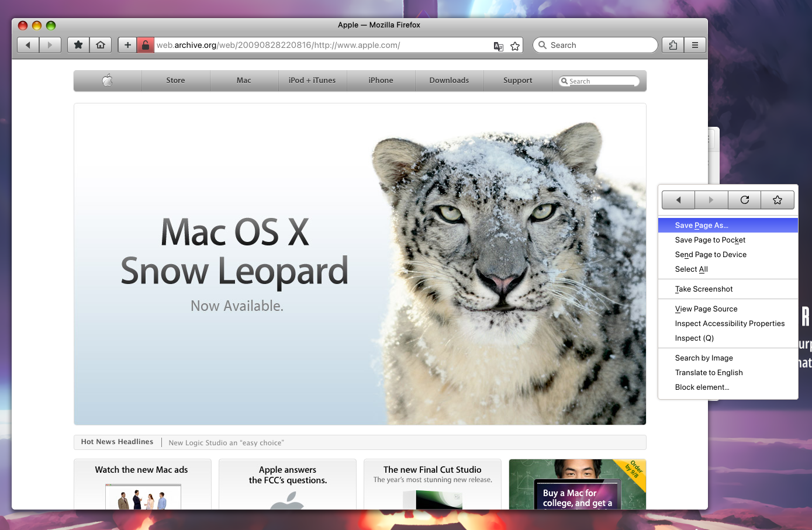
Task: Open the Store tab on Apple nav
Action: pyautogui.click(x=175, y=81)
